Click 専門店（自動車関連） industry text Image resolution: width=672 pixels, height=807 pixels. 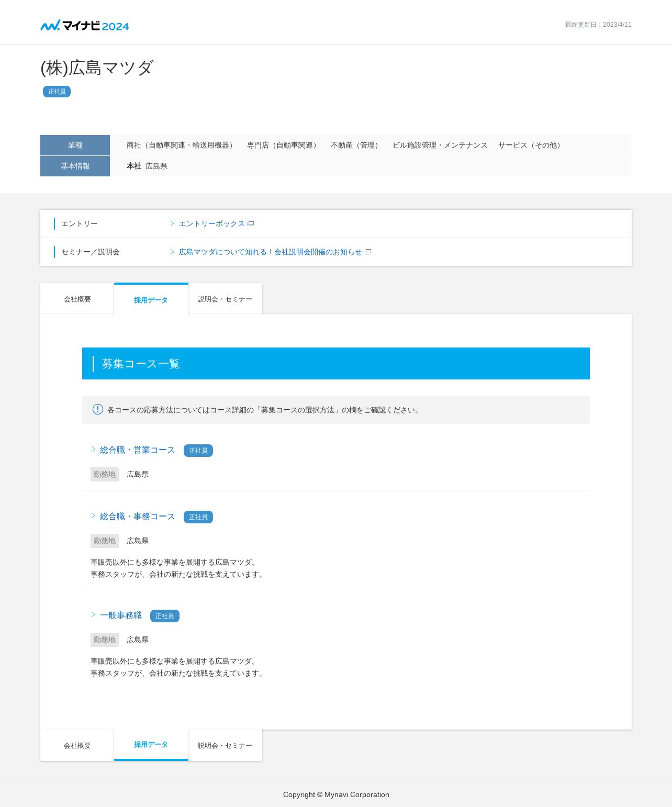click(x=284, y=145)
